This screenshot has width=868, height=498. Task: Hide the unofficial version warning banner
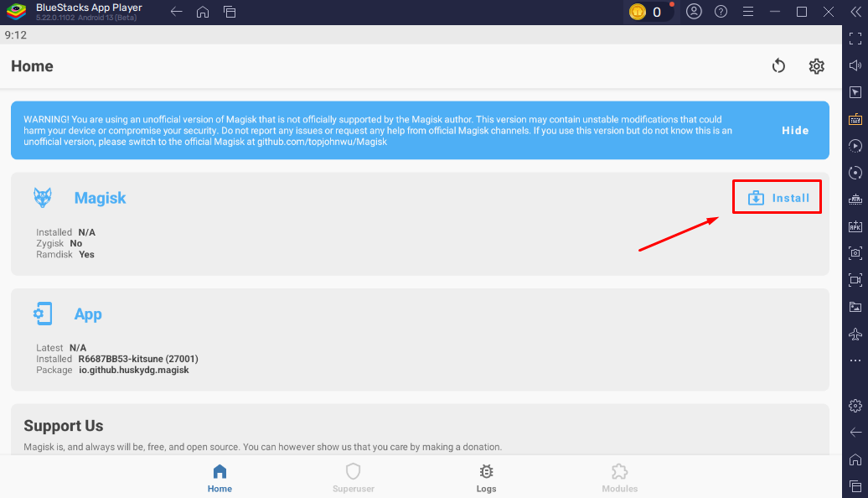[795, 130]
